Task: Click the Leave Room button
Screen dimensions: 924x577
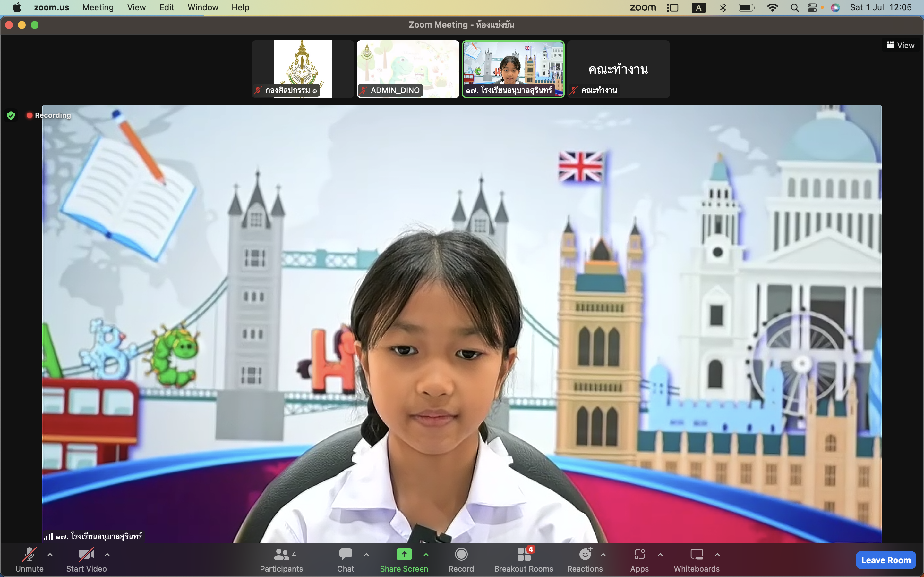Action: pyautogui.click(x=886, y=560)
